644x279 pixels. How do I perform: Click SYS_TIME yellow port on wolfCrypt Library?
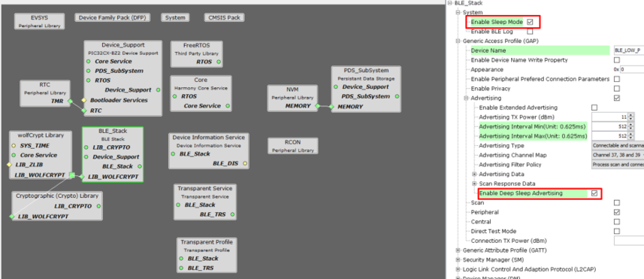click(x=14, y=145)
